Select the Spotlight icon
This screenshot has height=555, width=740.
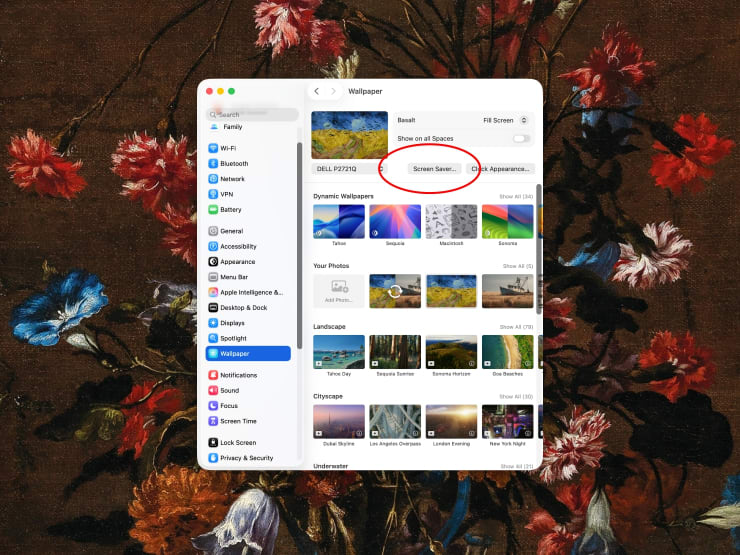(213, 338)
